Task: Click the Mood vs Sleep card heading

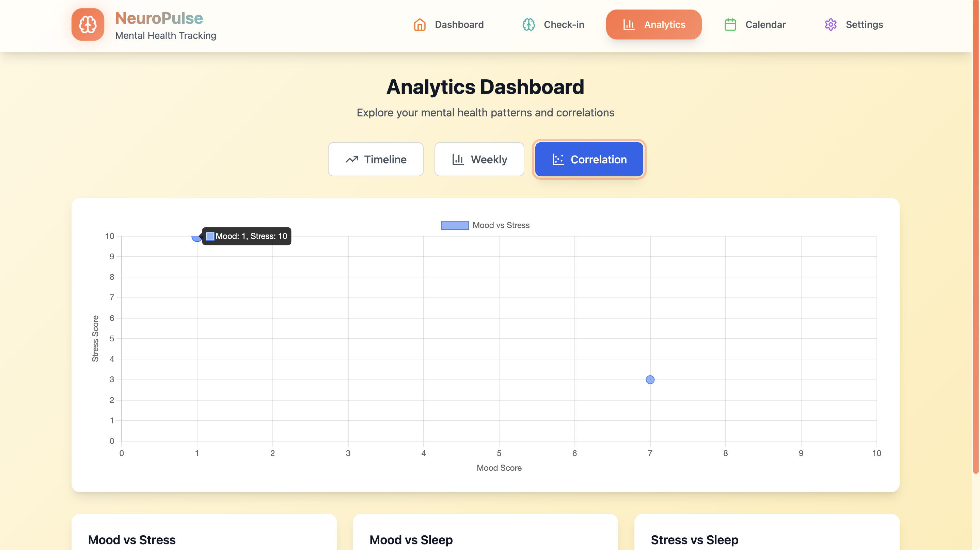Action: click(411, 540)
